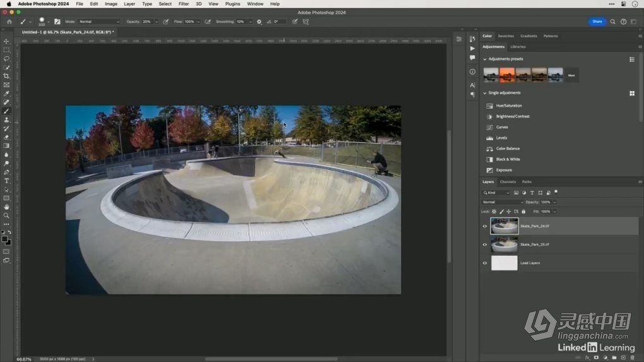Open the Filter menu

[184, 4]
